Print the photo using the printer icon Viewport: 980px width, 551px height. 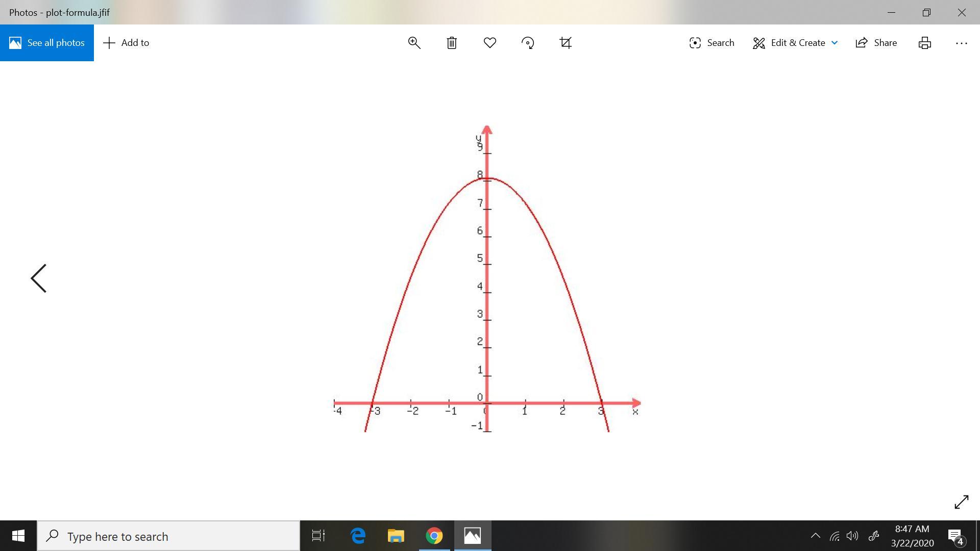(x=925, y=43)
